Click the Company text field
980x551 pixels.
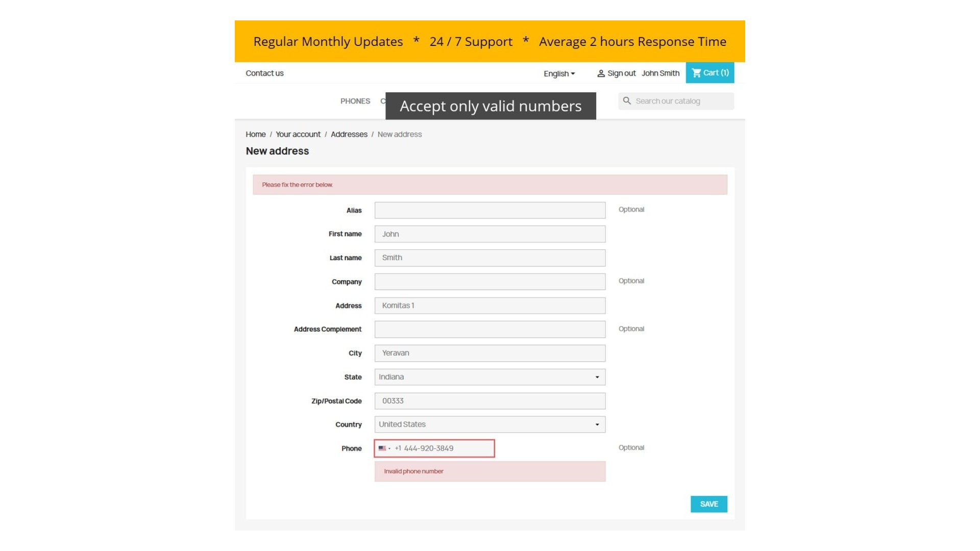point(489,282)
